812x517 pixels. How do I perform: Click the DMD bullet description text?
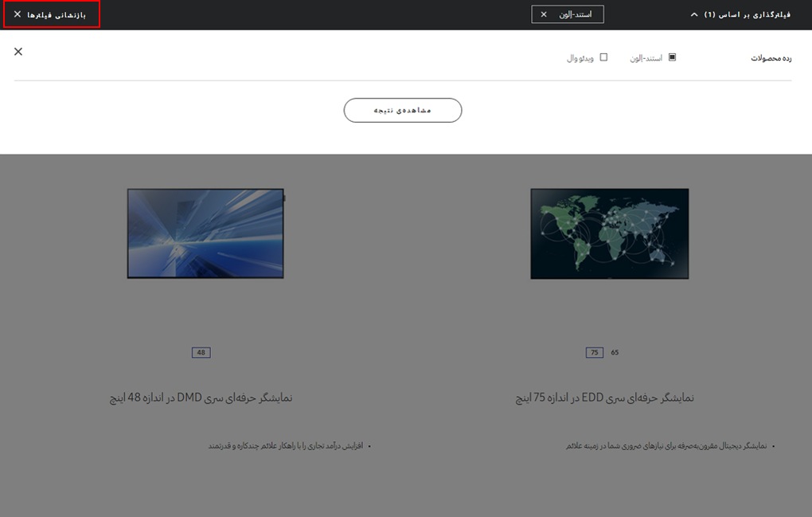point(285,446)
